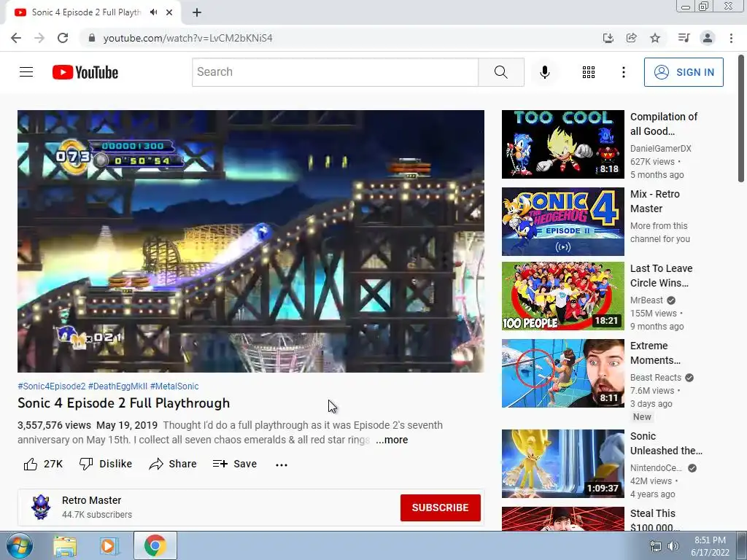The image size is (747, 560).
Task: Click the install app icon in address bar
Action: pyautogui.click(x=608, y=38)
